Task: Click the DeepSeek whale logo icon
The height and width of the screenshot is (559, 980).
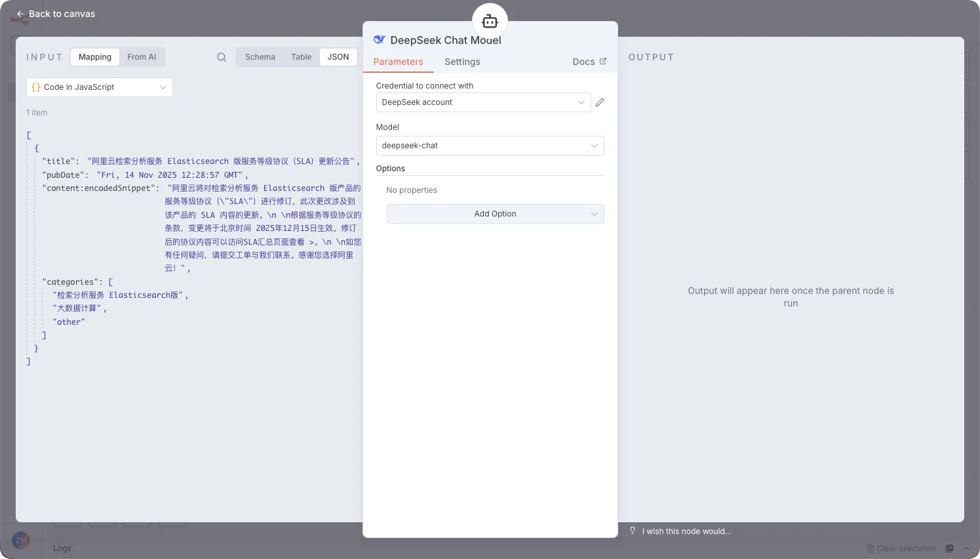Action: (379, 40)
